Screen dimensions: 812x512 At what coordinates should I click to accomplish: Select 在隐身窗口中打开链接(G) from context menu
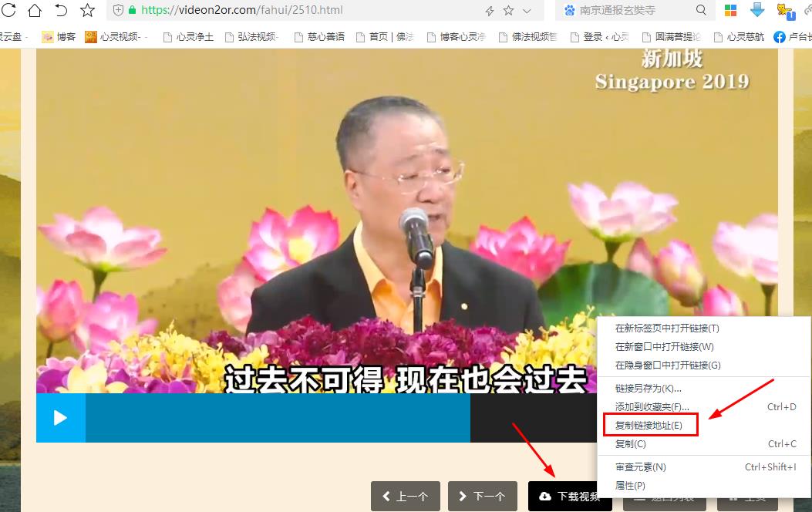tap(704, 365)
